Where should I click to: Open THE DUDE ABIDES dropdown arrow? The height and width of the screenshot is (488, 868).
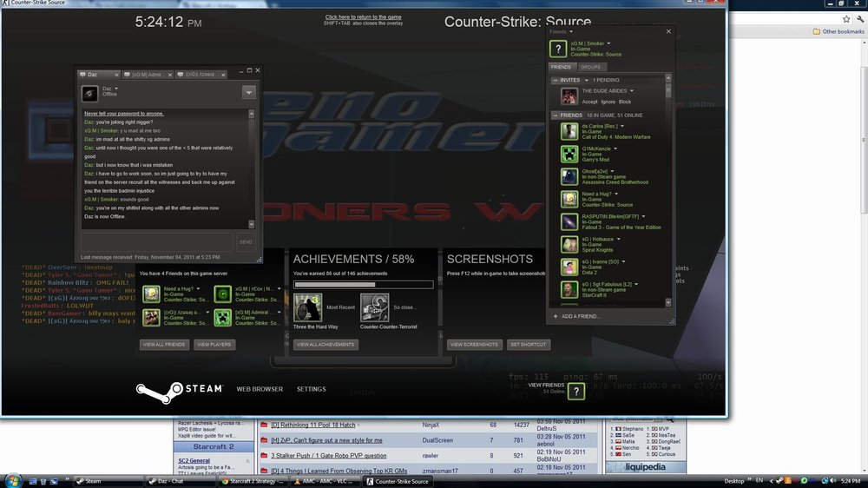tap(632, 91)
